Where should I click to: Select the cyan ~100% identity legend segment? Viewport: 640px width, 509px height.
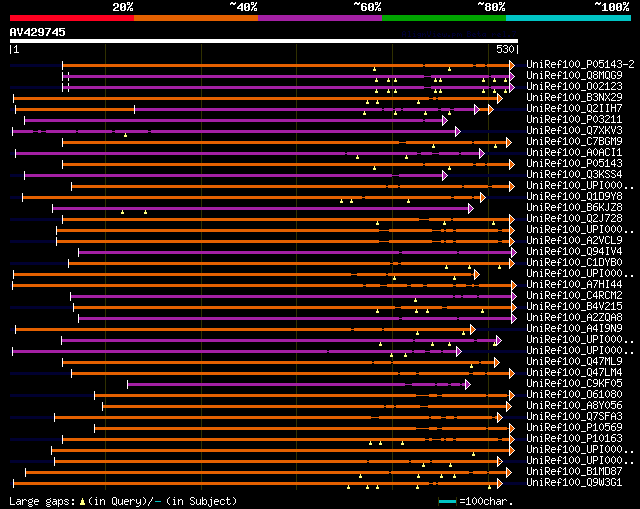click(569, 18)
